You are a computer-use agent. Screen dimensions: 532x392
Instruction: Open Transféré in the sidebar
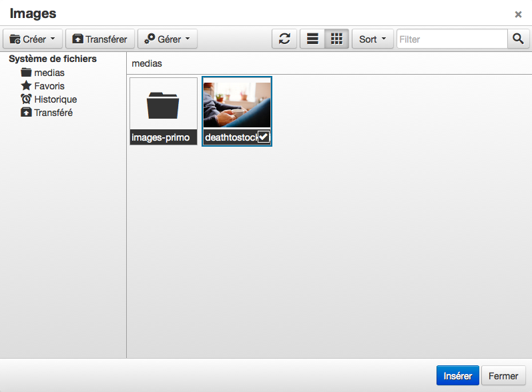pyautogui.click(x=47, y=113)
